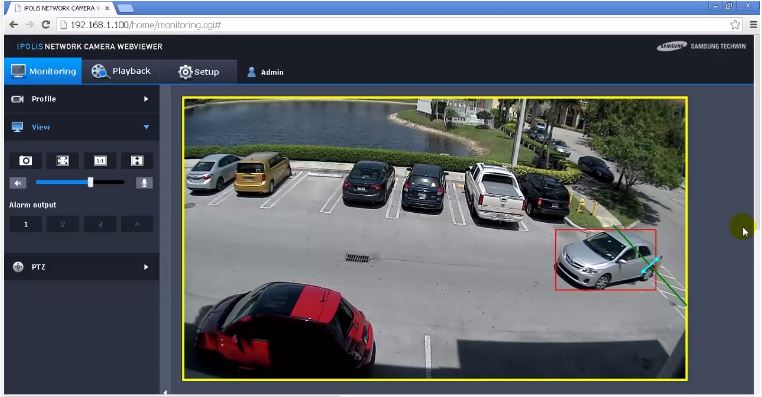Collapse the sidebar with the small bottom arrow
This screenshot has height=397, width=762.
tap(165, 392)
